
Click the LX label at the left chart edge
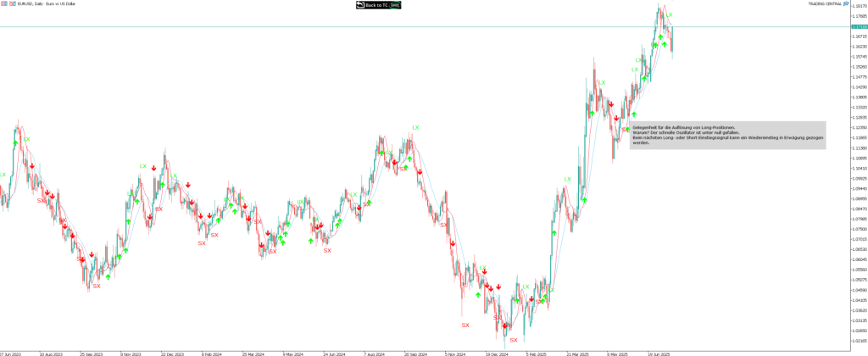tap(3, 175)
